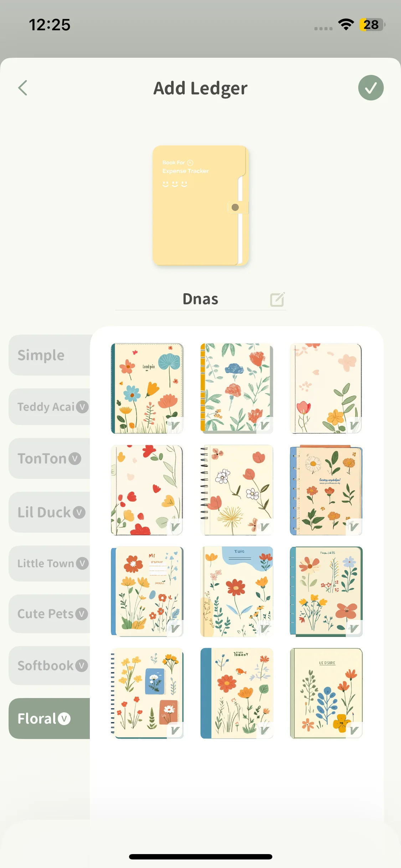401x868 pixels.
Task: Tap the back chevron arrow
Action: coord(23,88)
